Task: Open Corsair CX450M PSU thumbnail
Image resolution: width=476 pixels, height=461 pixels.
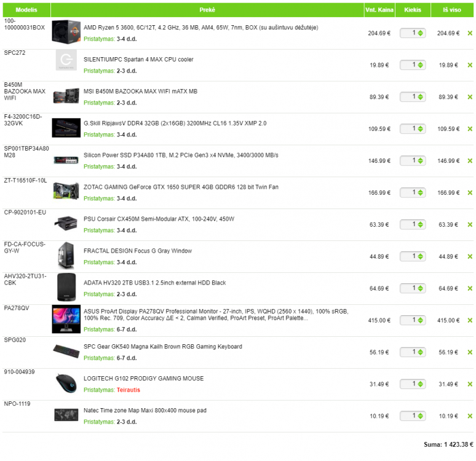Action: [66, 223]
